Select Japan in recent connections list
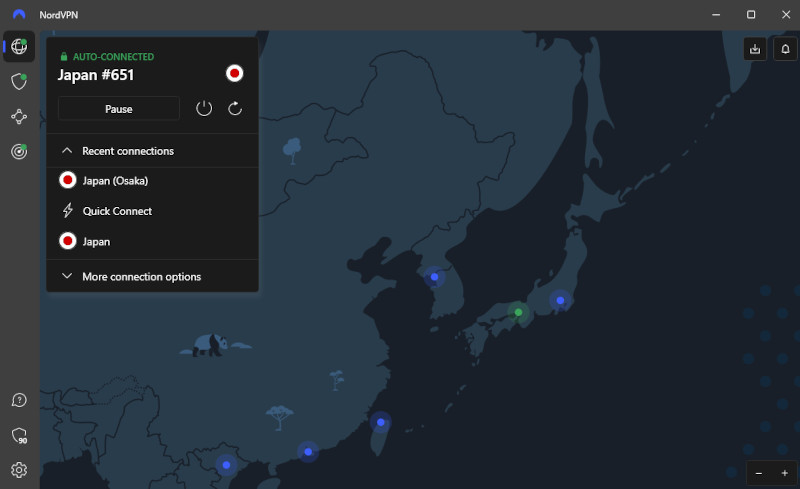 point(153,241)
